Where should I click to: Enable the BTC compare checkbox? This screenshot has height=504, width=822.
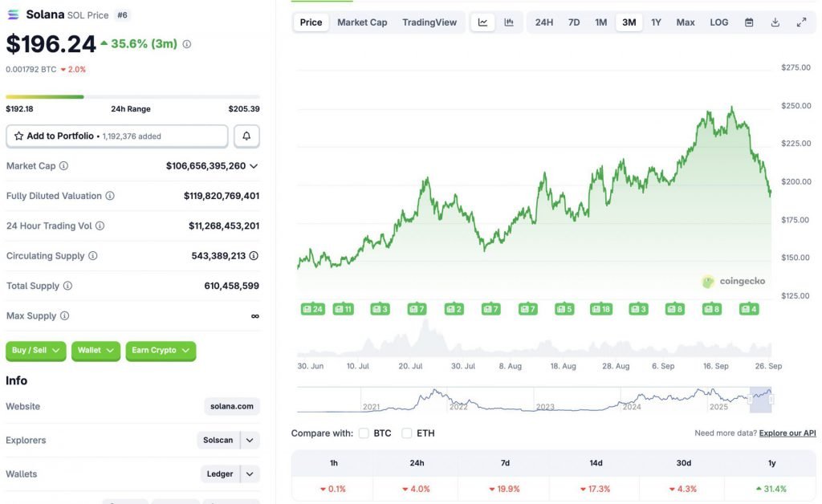(364, 433)
